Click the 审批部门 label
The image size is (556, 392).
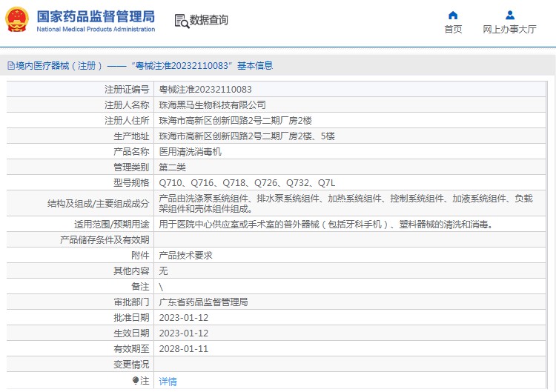click(x=131, y=302)
